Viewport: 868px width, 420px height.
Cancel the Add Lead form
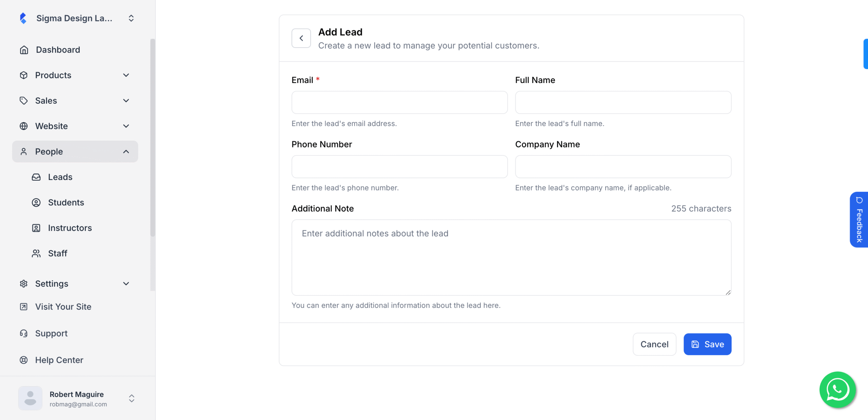coord(654,344)
